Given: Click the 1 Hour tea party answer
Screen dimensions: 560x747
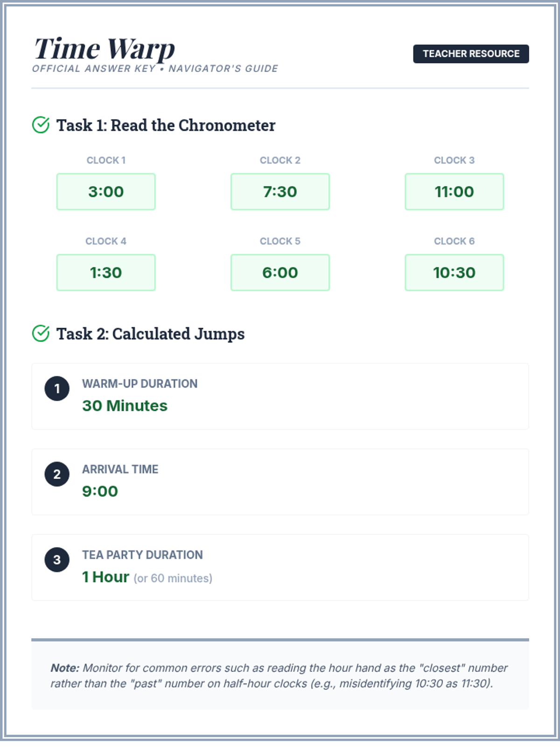Looking at the screenshot, I should pyautogui.click(x=105, y=577).
